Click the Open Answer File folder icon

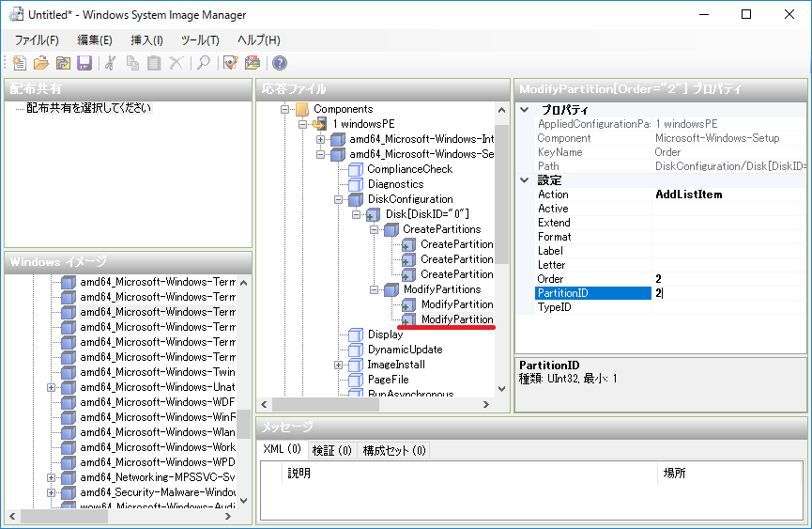41,63
